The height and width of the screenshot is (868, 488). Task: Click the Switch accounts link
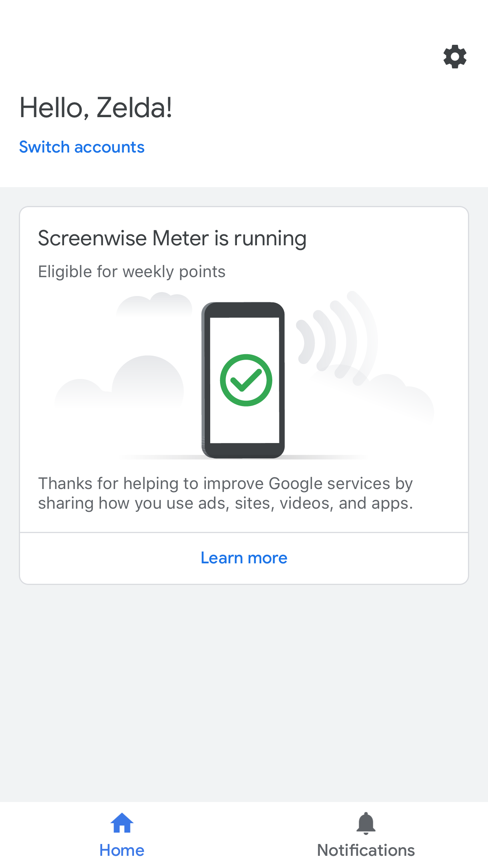point(82,147)
